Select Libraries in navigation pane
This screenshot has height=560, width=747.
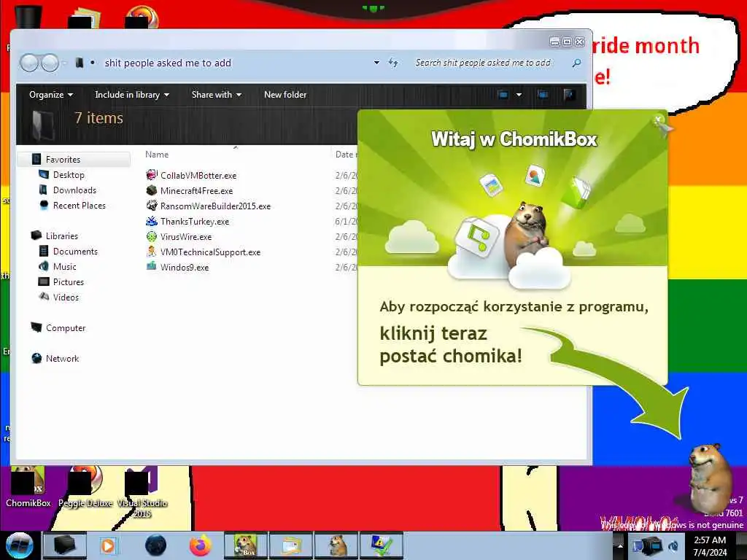point(61,236)
